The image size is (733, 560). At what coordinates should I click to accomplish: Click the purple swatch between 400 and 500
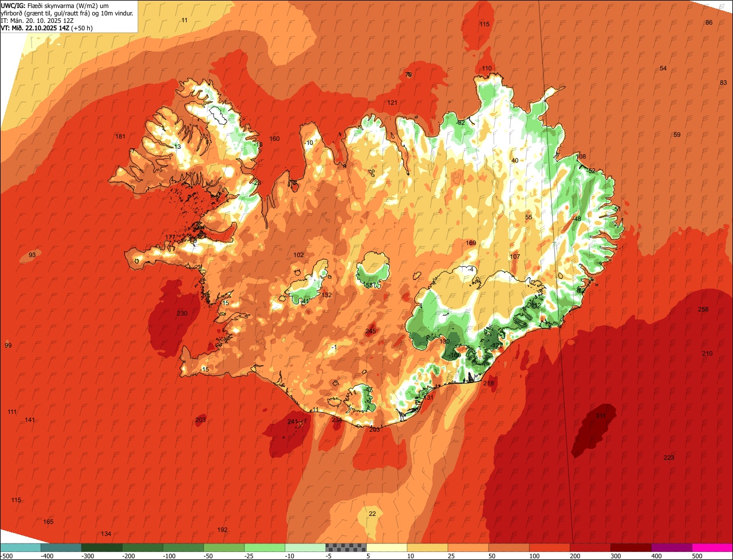(x=671, y=547)
